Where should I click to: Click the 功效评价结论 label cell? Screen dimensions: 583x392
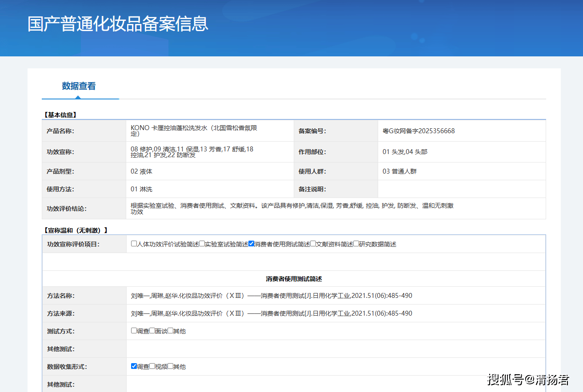click(84, 209)
